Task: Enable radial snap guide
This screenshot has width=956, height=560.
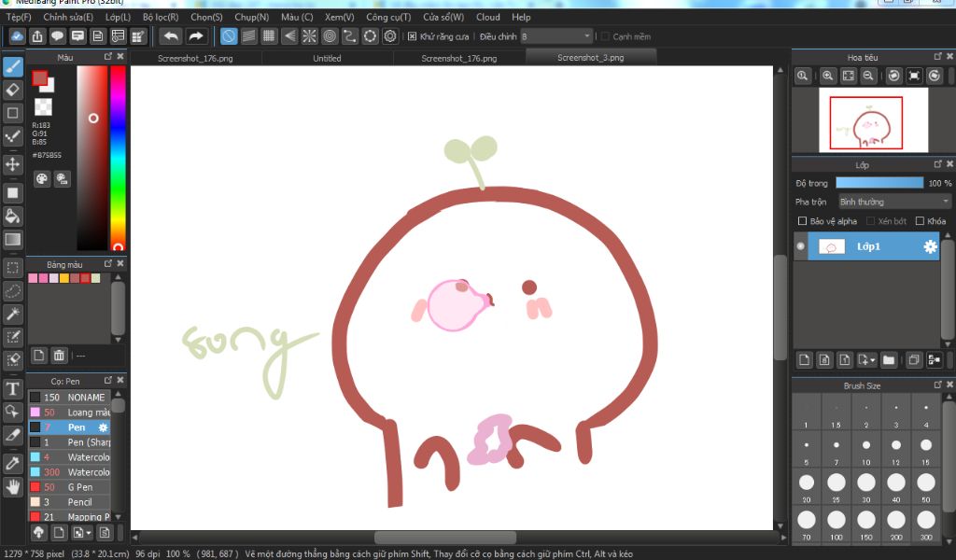Action: click(309, 36)
